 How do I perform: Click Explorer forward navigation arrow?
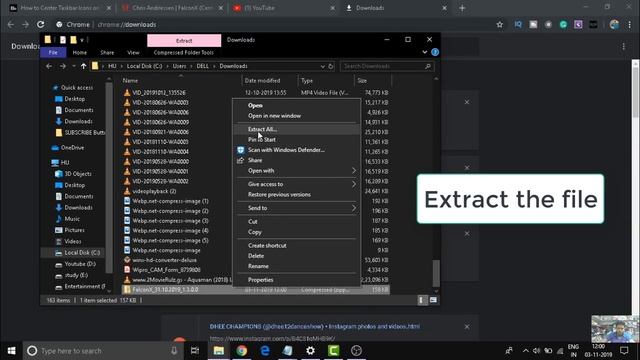[62, 66]
